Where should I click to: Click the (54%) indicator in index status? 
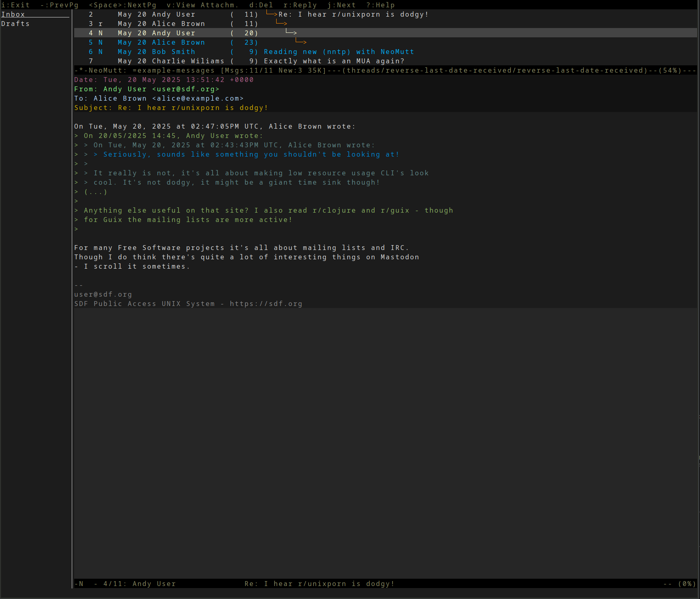pyautogui.click(x=670, y=70)
